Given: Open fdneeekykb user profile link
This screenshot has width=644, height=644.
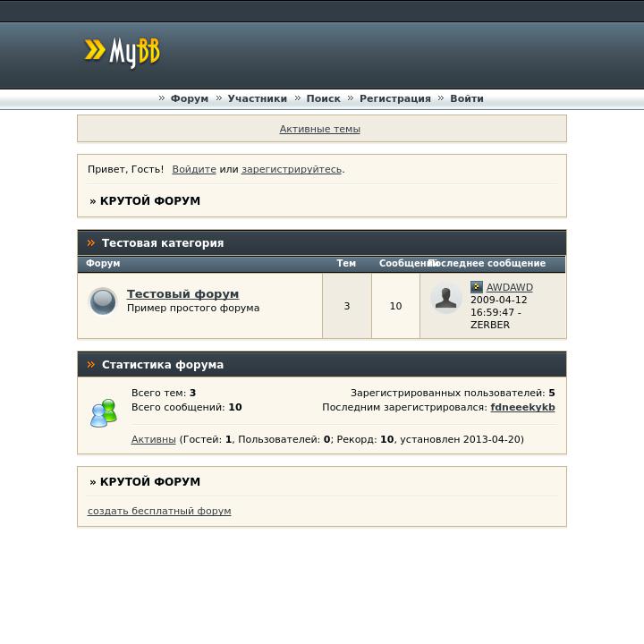Looking at the screenshot, I should tap(522, 408).
